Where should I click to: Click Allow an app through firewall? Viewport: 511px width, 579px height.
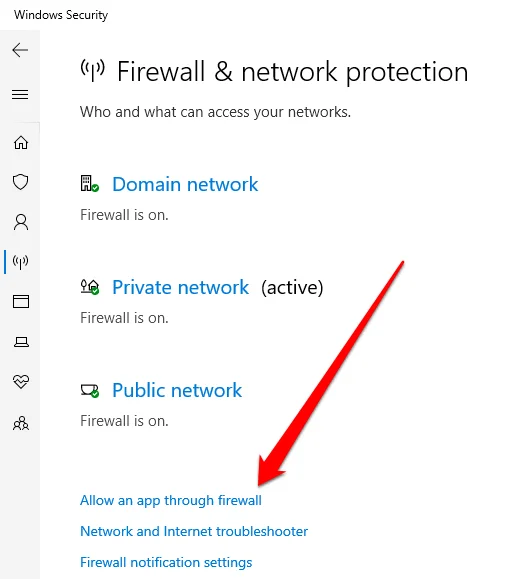(x=171, y=500)
